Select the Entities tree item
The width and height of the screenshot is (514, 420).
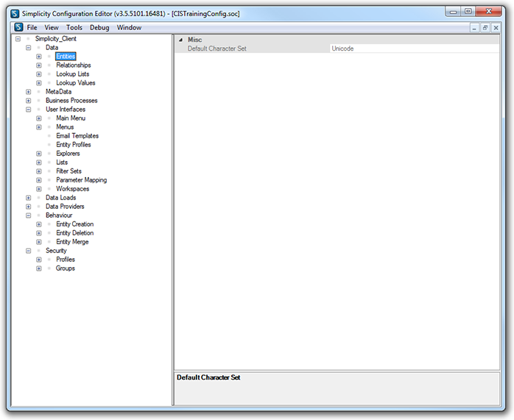[66, 57]
